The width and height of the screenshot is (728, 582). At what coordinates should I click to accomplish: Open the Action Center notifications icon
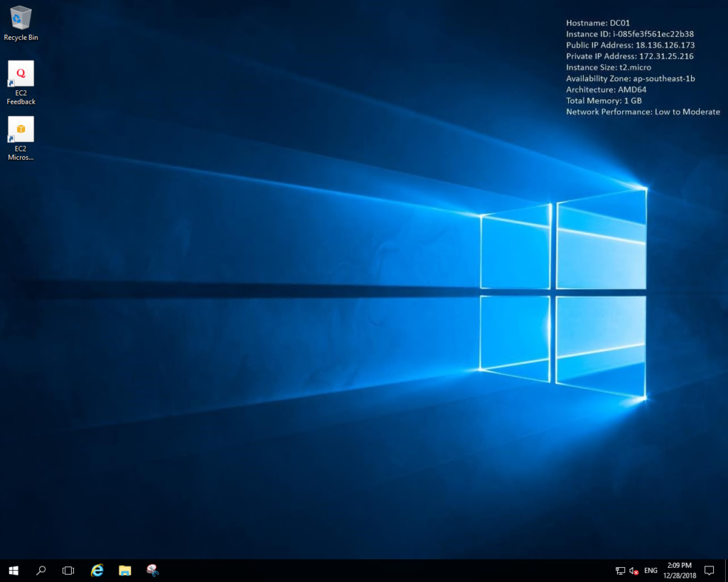tap(709, 571)
